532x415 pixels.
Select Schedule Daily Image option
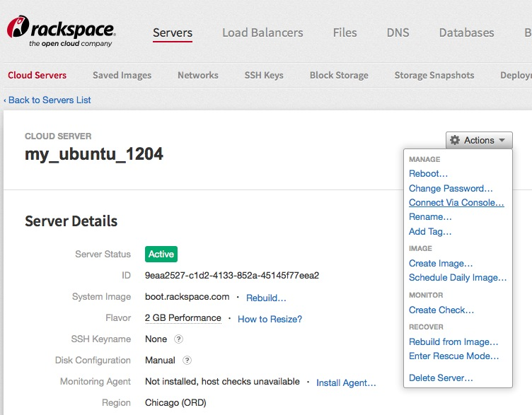tap(458, 278)
